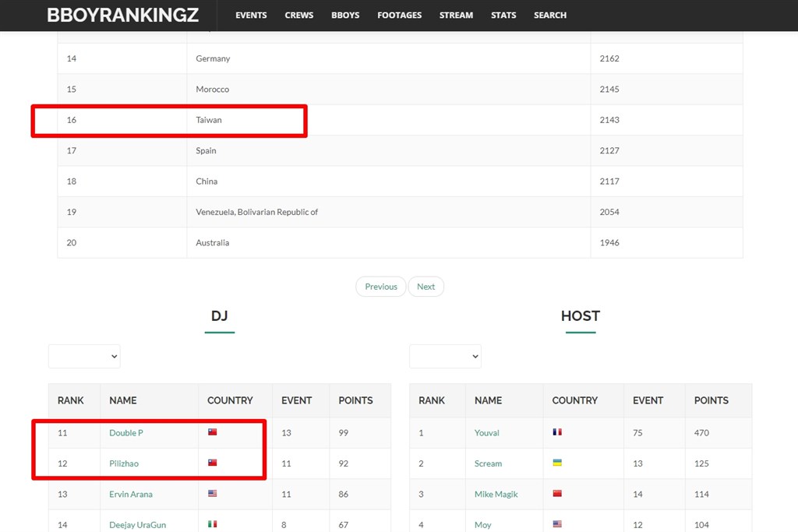Screen dimensions: 798x532
Task: Click the USA flag in Moy's row
Action: tap(557, 523)
